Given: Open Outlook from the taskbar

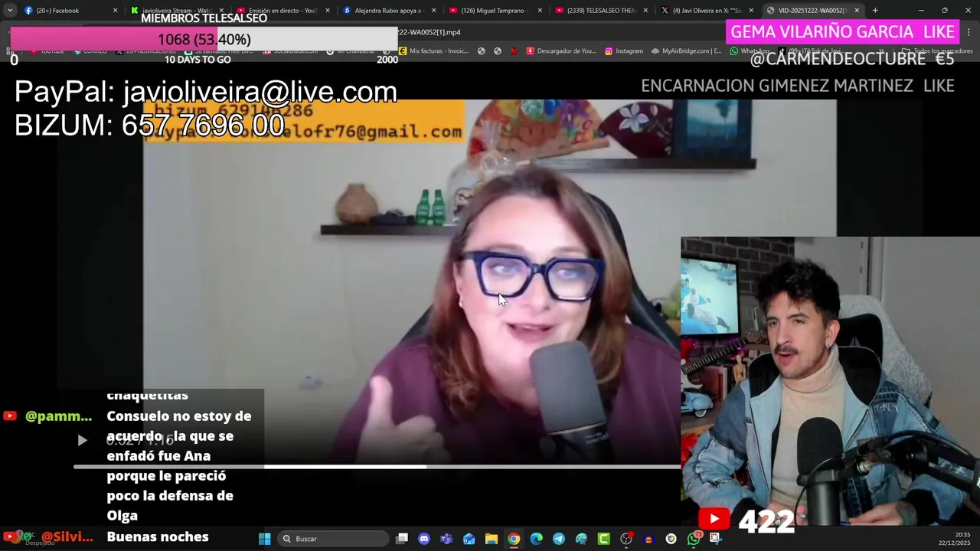Looking at the screenshot, I should point(469,539).
